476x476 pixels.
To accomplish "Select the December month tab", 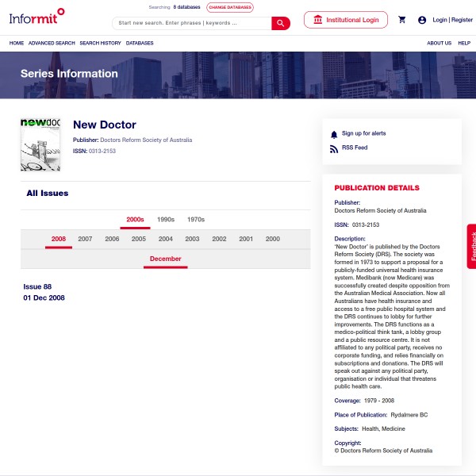I will point(165,259).
